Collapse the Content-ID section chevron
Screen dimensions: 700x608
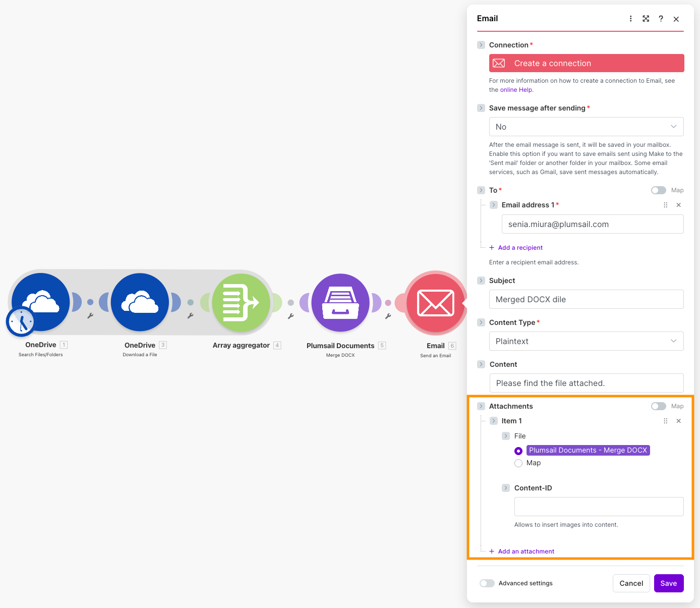506,488
